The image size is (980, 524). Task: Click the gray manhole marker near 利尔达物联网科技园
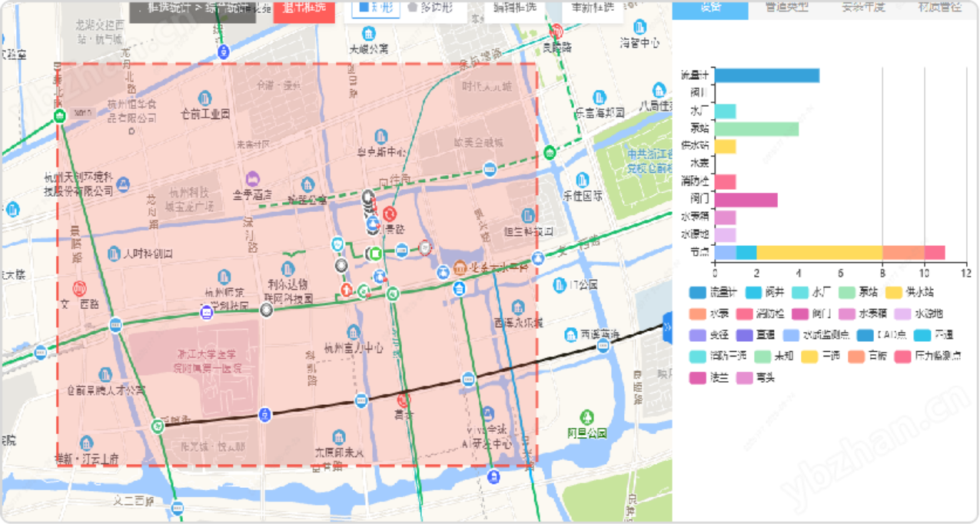pyautogui.click(x=267, y=310)
